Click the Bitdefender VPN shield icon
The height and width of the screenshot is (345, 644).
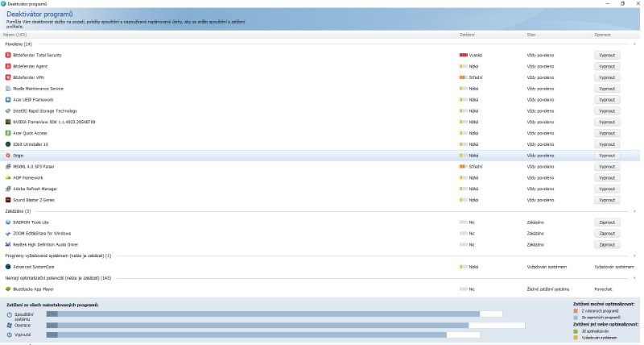click(8, 77)
